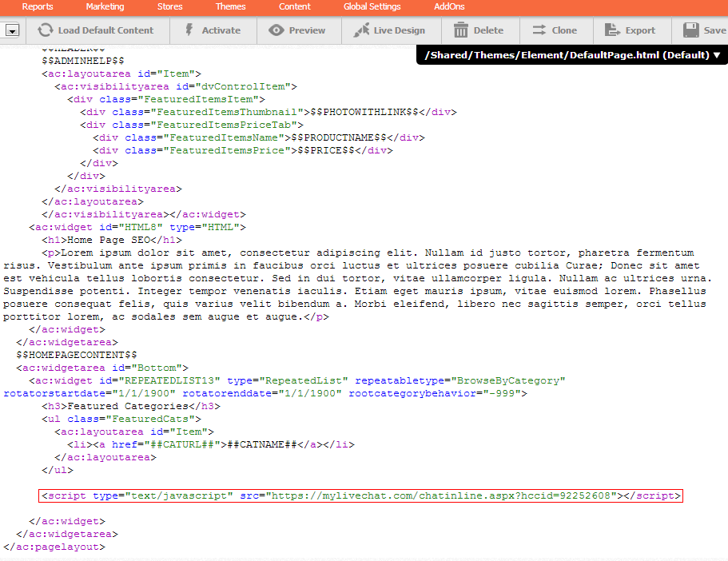Click the AddOns menu
728x561 pixels.
[449, 6]
